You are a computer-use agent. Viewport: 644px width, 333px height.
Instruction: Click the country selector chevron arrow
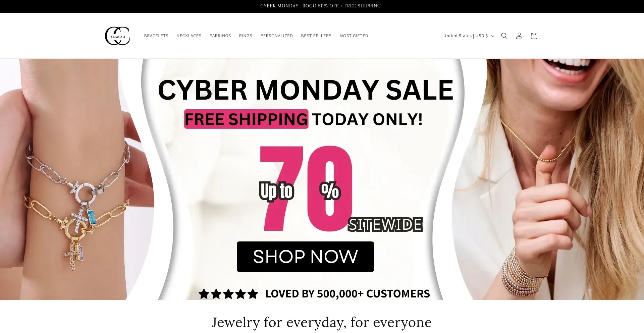[x=493, y=36]
